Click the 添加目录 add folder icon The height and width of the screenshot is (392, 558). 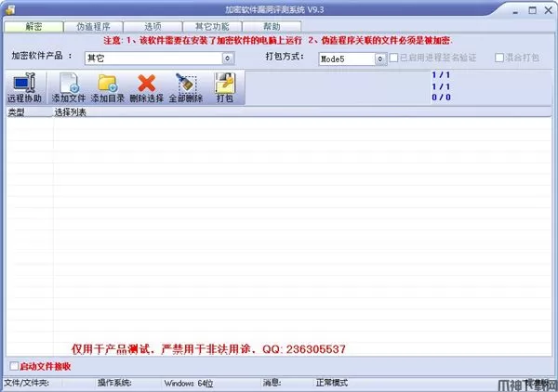pyautogui.click(x=108, y=88)
